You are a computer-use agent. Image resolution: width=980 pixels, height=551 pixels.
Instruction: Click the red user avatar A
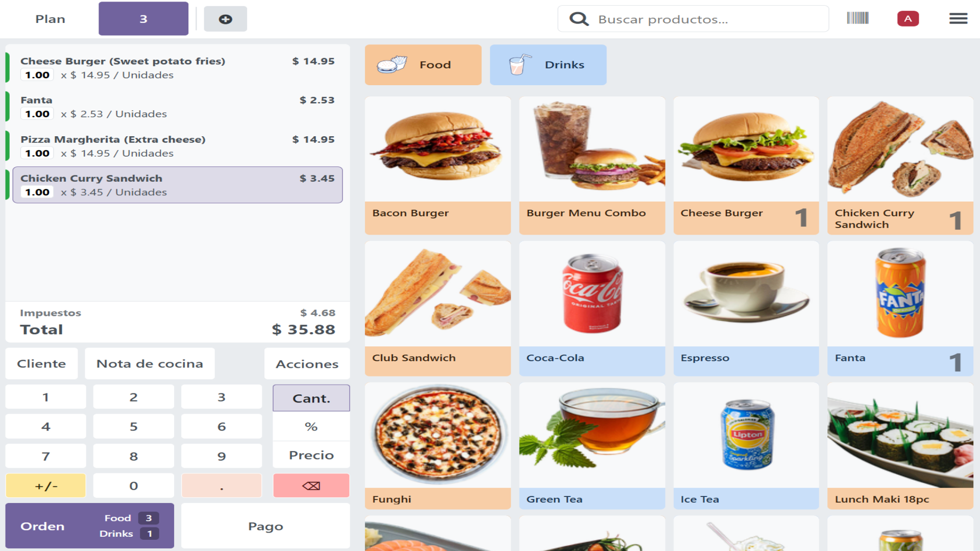pyautogui.click(x=908, y=19)
